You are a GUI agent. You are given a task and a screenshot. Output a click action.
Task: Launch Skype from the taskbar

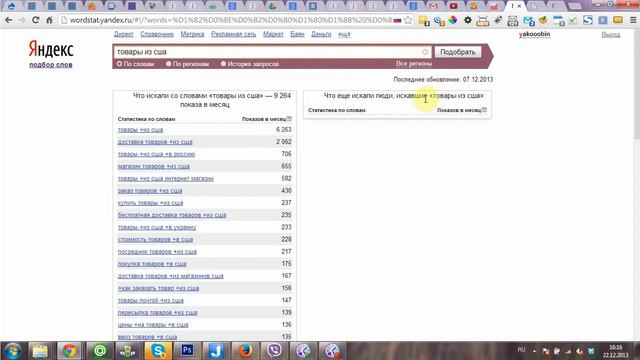158,351
